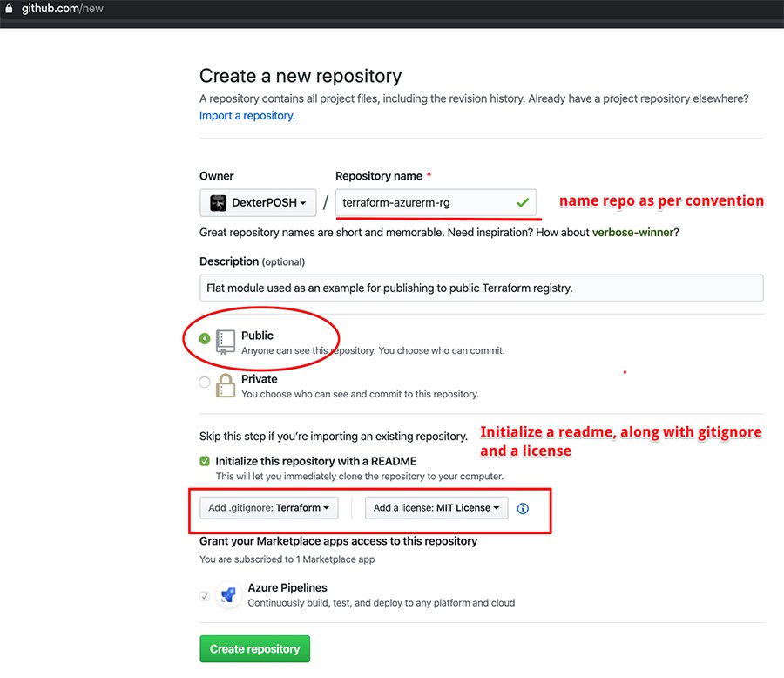Select the Private radio button

(x=205, y=382)
